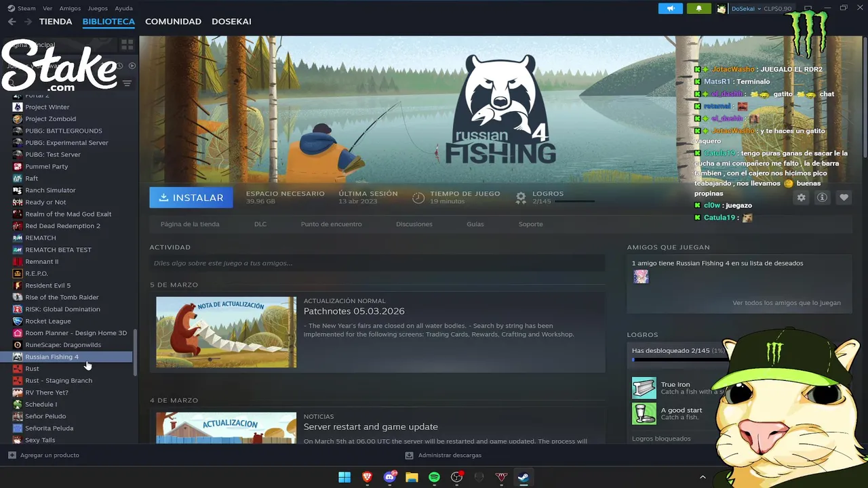Click the DoSekai profile avatar

(x=722, y=9)
